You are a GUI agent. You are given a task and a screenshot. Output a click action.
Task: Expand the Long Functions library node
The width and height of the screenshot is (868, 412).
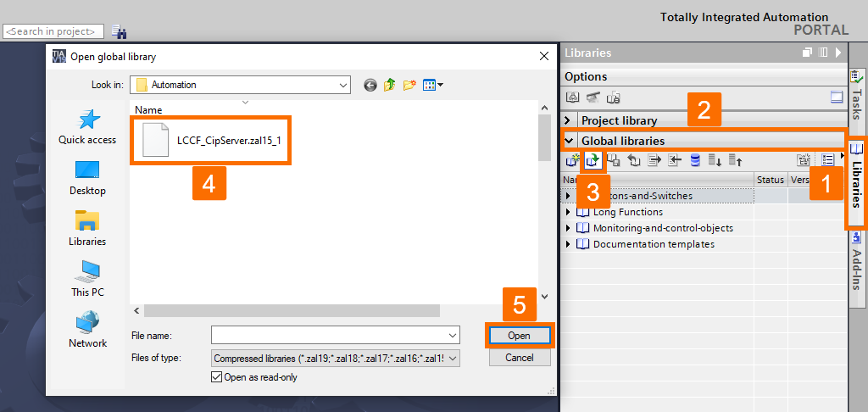pos(567,212)
